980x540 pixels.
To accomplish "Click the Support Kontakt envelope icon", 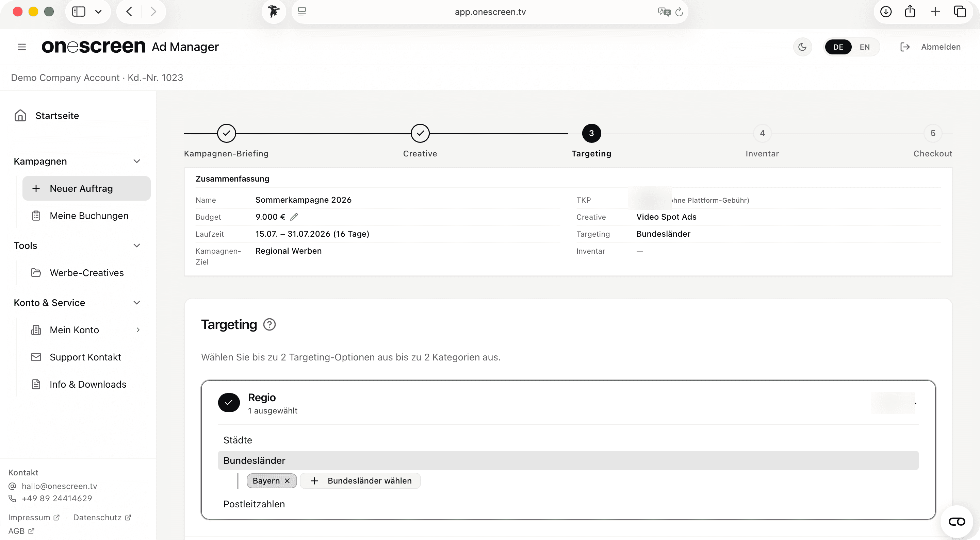I will [36, 357].
